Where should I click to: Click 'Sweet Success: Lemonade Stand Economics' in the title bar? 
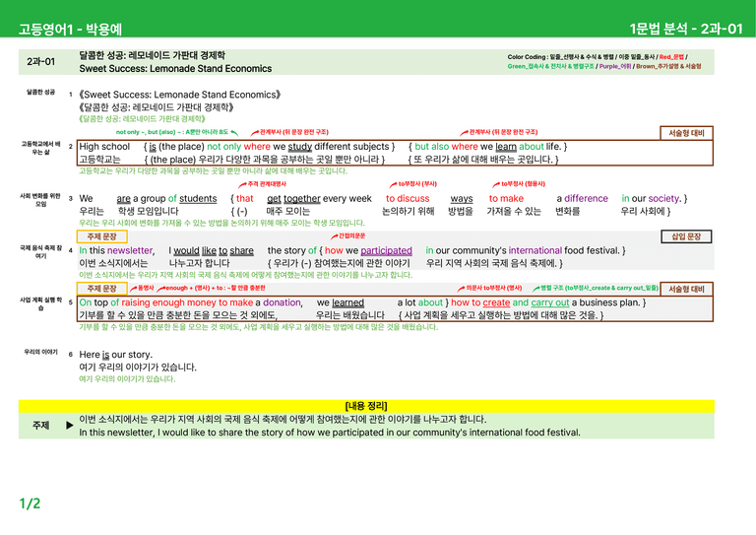pos(175,69)
